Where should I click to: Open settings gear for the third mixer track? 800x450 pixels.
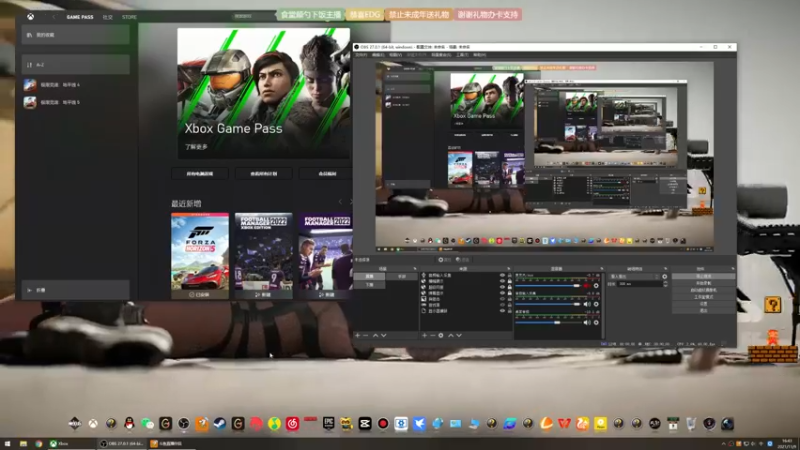click(596, 322)
